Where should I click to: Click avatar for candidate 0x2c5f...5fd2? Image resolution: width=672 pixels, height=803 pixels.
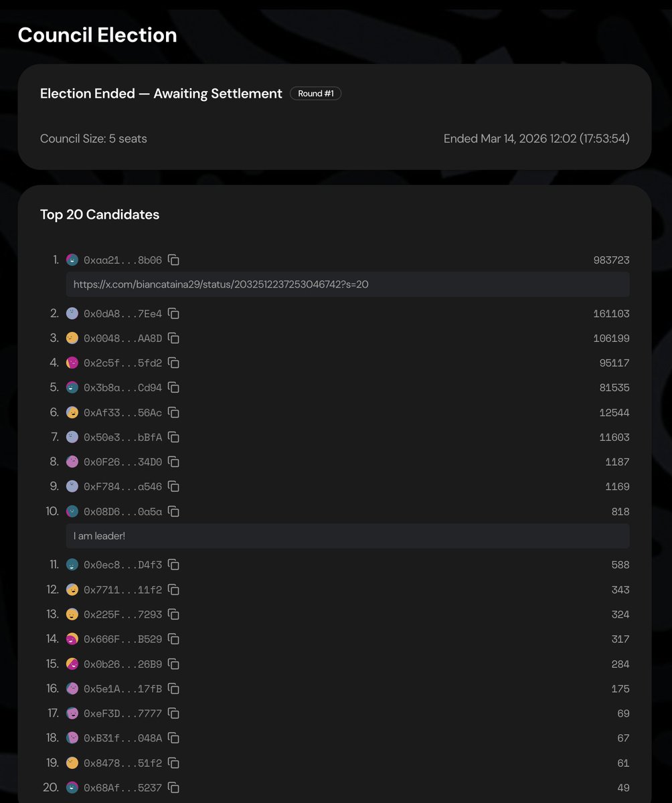pos(72,363)
